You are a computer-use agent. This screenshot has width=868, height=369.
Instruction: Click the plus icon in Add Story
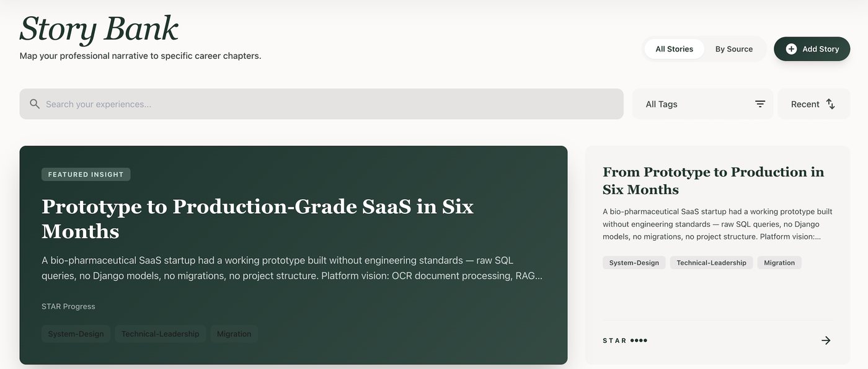point(791,49)
